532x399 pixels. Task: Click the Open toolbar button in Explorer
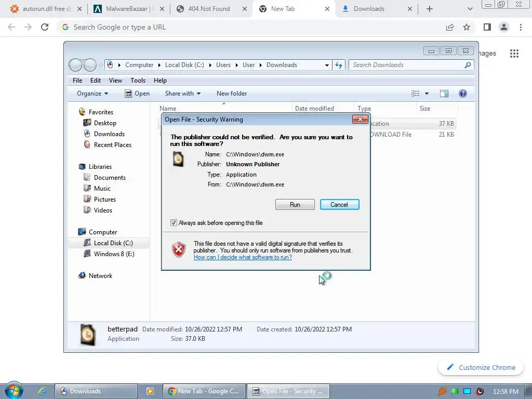(x=137, y=94)
